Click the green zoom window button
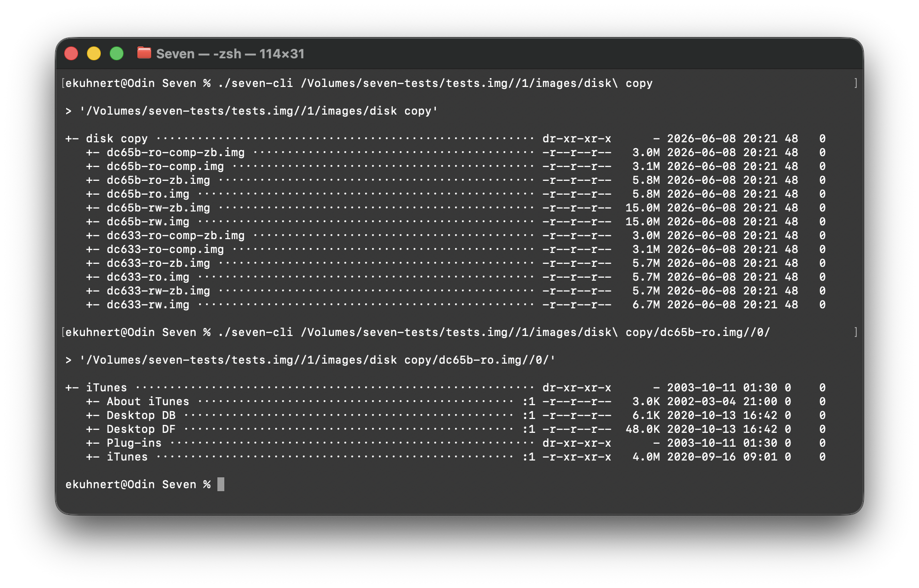 (x=117, y=53)
